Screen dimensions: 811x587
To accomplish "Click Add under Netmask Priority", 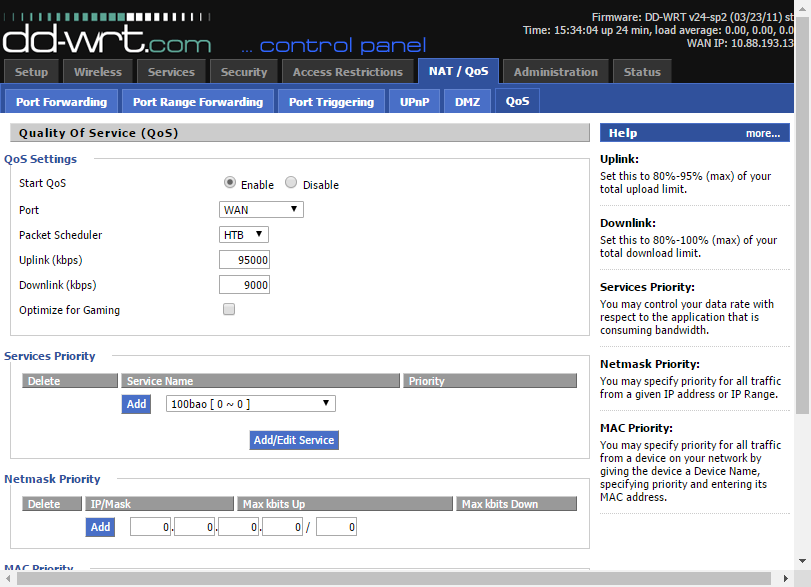I will click(100, 527).
